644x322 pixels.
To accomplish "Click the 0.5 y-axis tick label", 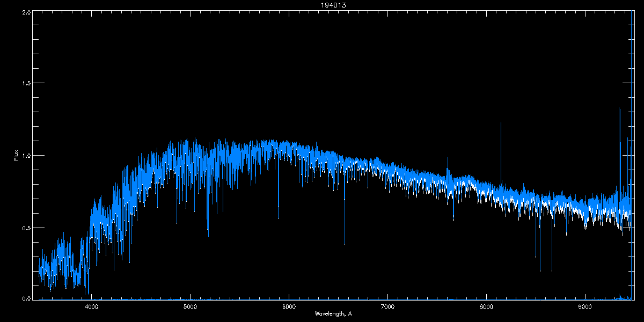I will (x=25, y=228).
